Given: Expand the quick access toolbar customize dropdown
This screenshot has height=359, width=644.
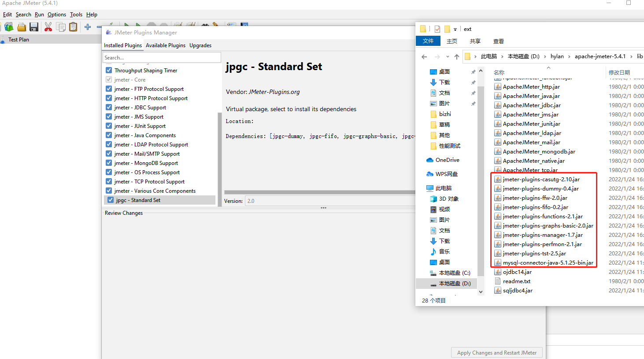Looking at the screenshot, I should (455, 29).
